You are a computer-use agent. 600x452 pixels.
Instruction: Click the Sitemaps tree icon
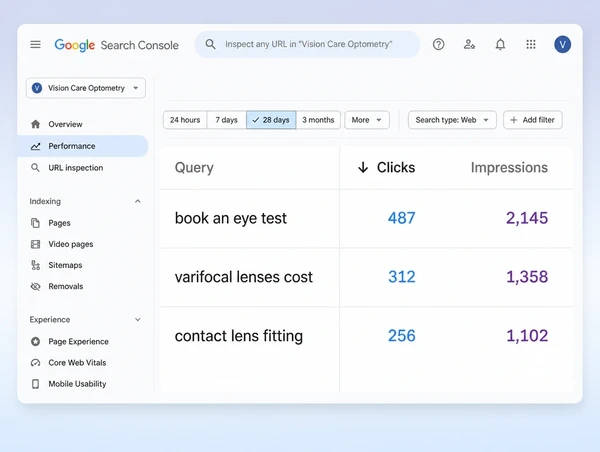[x=36, y=265]
